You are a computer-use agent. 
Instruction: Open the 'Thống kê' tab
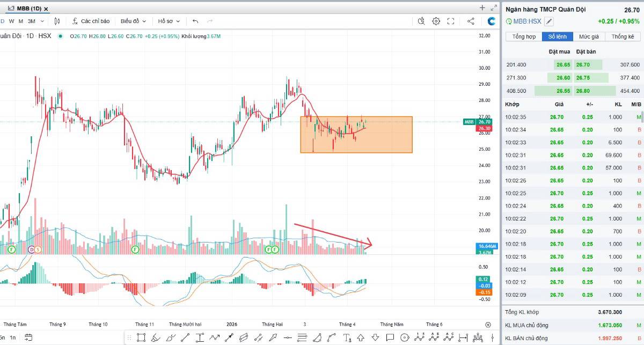623,36
